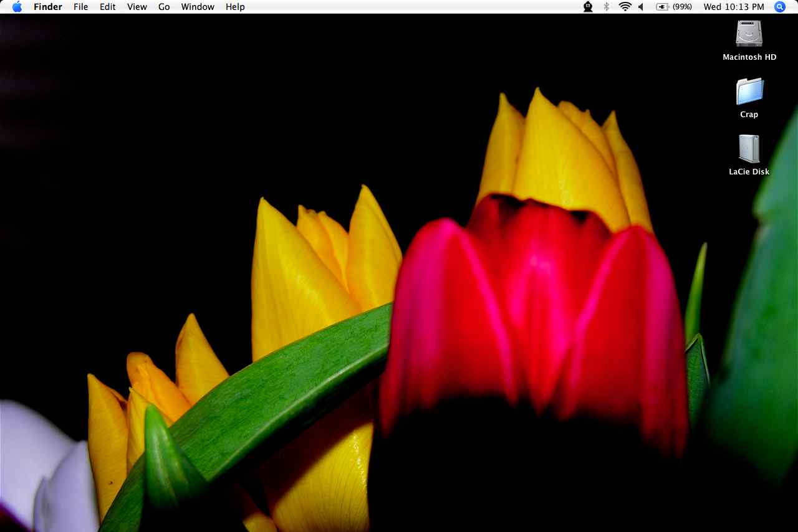Open the Go menu

pos(164,7)
